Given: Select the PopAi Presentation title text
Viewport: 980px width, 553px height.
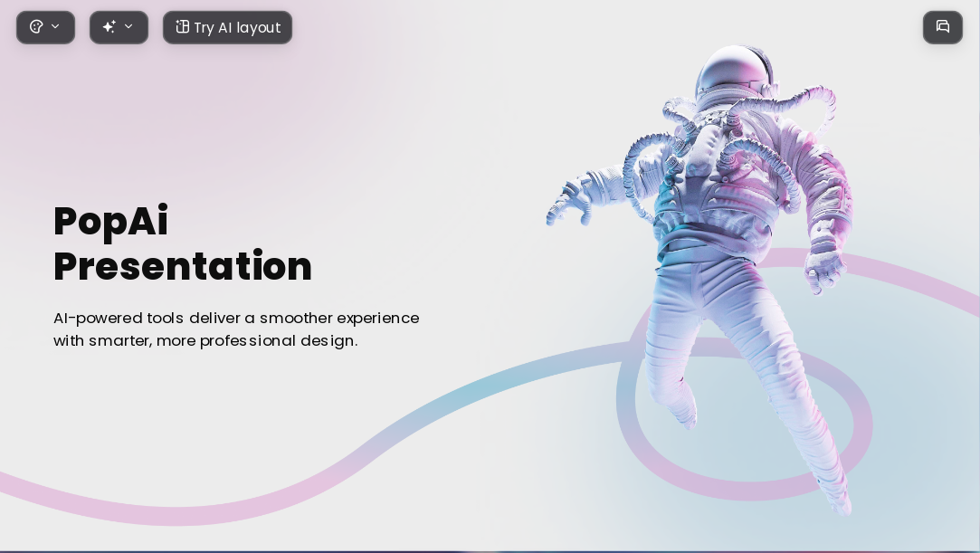Looking at the screenshot, I should tap(183, 243).
